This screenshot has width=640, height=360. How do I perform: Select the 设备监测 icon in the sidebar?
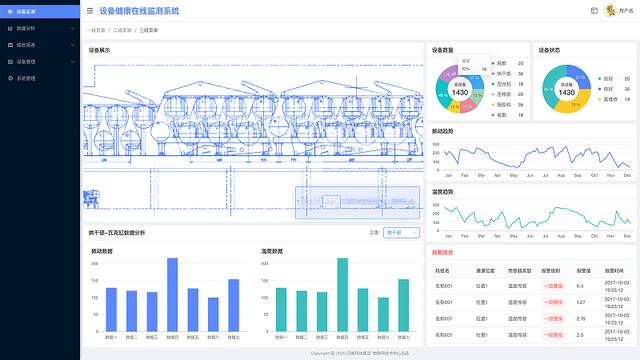click(x=11, y=11)
